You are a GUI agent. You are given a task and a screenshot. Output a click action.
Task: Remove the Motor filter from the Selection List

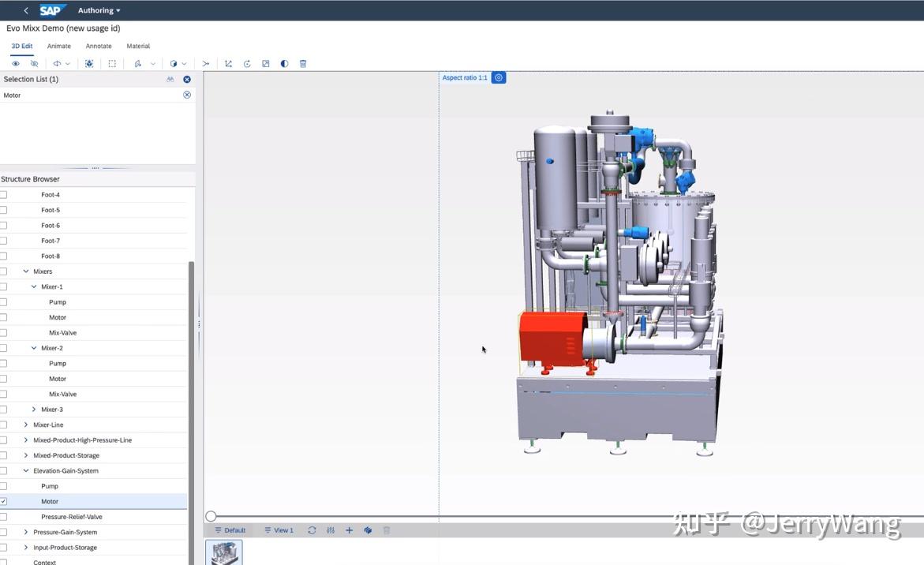coord(186,94)
